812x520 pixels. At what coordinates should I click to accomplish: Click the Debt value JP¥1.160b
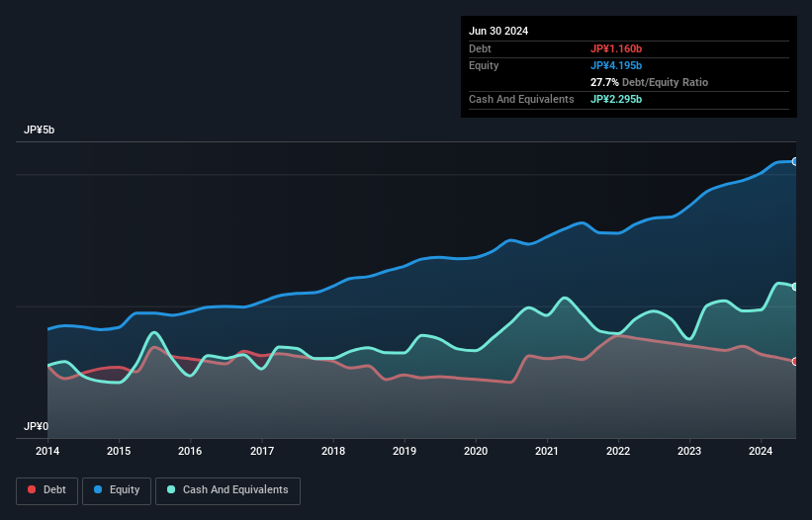coord(616,48)
